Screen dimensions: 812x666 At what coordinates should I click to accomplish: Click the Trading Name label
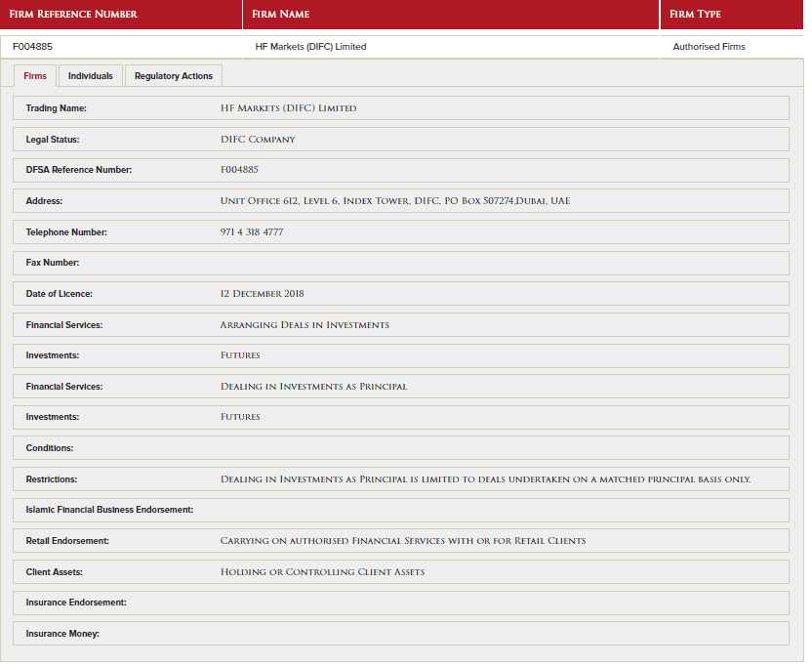56,108
